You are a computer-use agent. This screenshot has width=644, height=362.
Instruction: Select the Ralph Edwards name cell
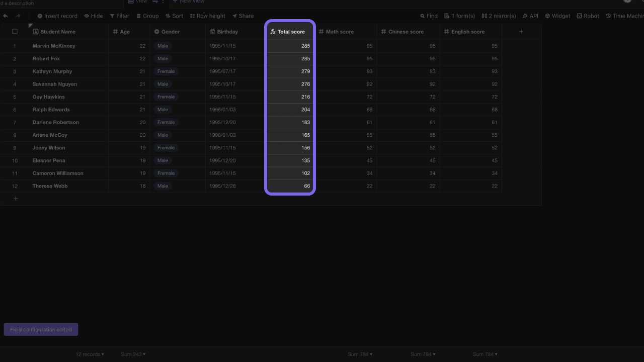coord(68,110)
